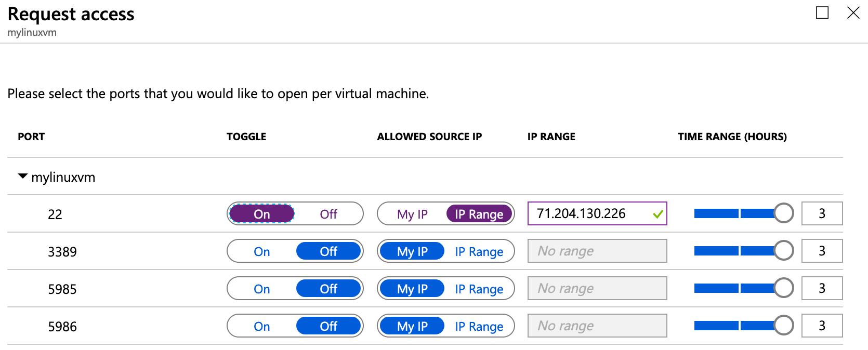This screenshot has height=350, width=868.
Task: Maximize the Request access panel
Action: (x=822, y=12)
